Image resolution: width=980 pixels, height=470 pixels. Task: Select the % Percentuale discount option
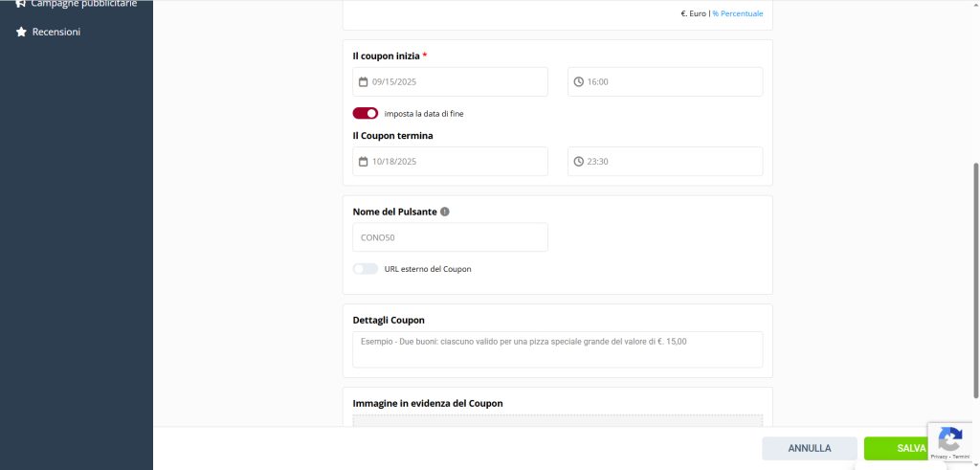[738, 13]
